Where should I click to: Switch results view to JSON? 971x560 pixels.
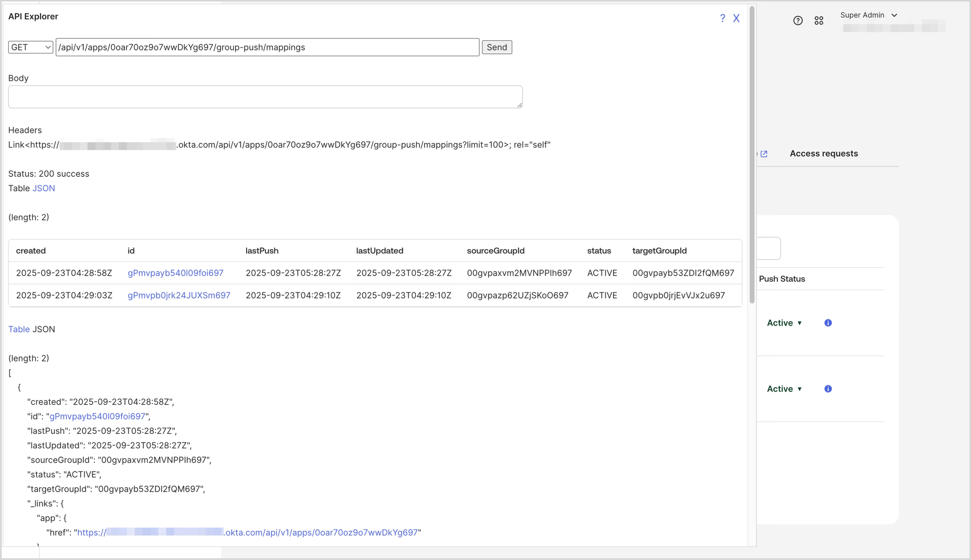click(44, 188)
